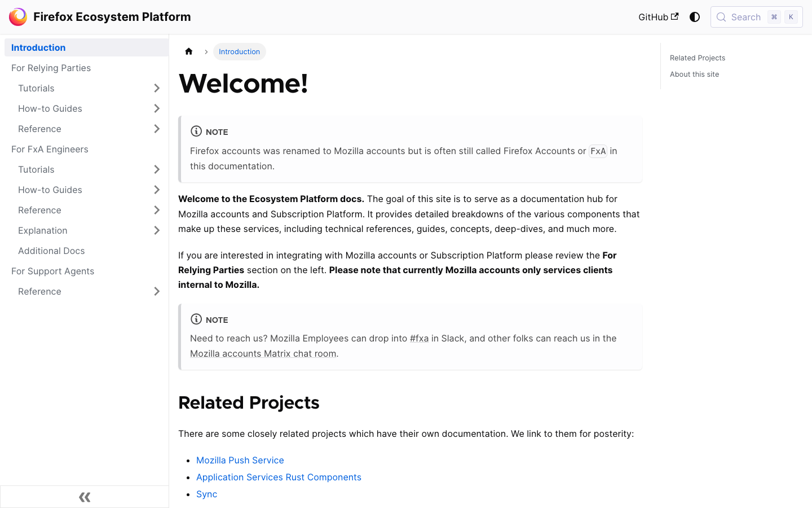
Task: Expand Reference under For Support Agents
Action: click(157, 291)
